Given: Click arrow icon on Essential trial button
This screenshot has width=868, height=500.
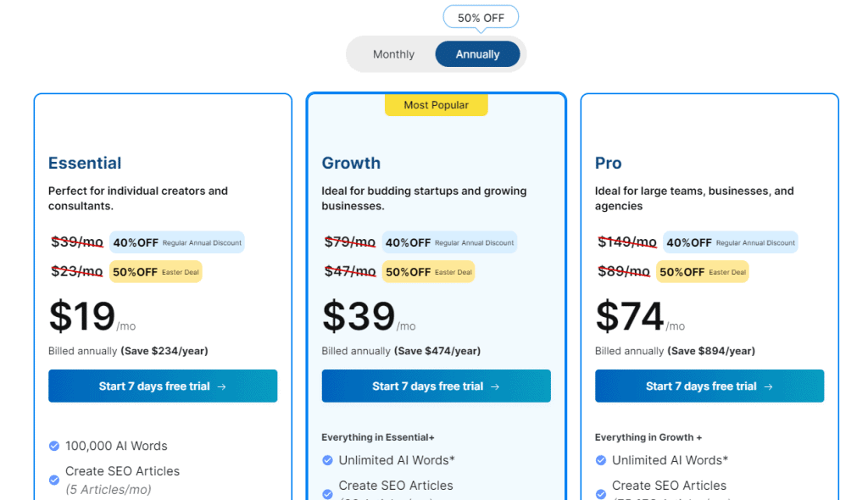Looking at the screenshot, I should click(x=221, y=386).
